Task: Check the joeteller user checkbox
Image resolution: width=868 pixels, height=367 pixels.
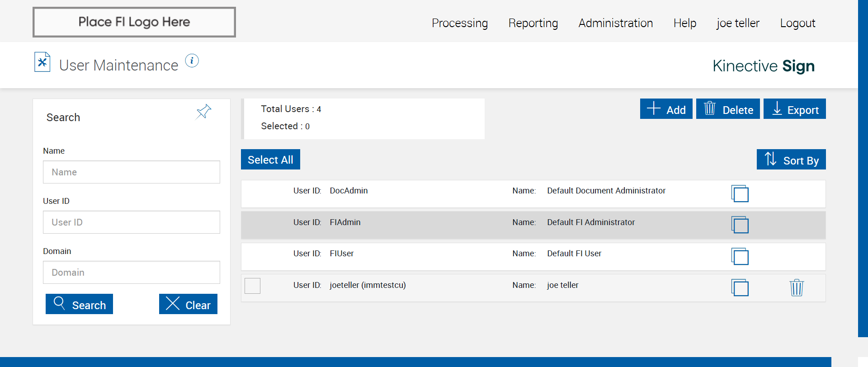Action: tap(252, 286)
